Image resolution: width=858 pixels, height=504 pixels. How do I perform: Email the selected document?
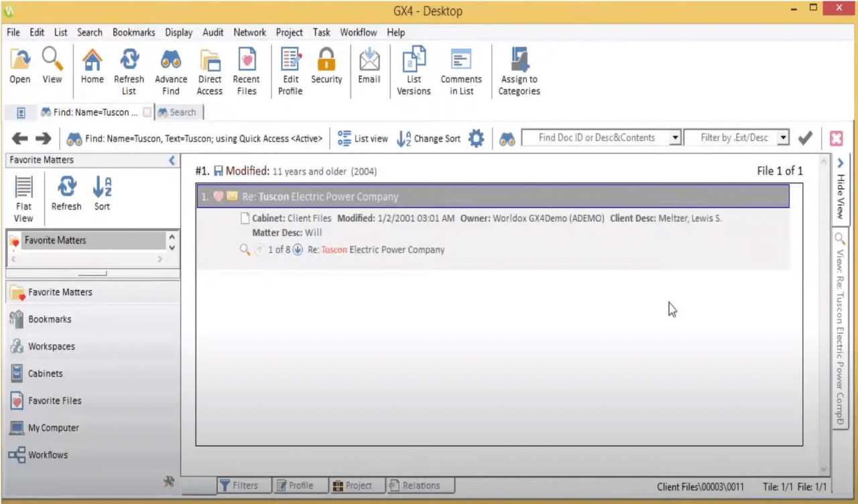(x=369, y=67)
